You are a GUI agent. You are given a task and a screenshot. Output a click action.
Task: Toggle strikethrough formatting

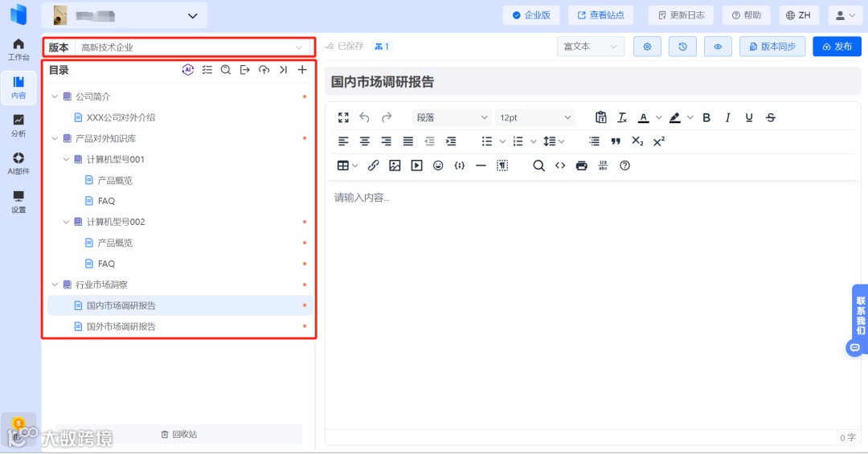click(771, 117)
